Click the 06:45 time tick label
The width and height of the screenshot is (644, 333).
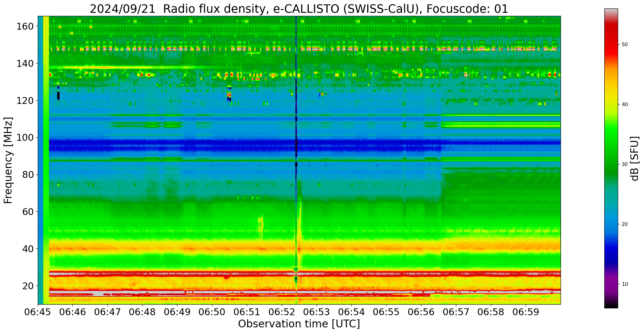[38, 312]
